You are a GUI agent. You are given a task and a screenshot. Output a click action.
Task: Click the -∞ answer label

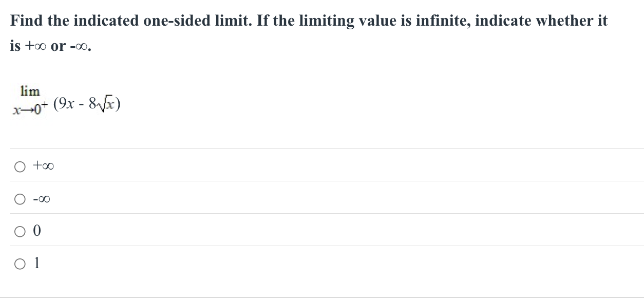click(x=42, y=199)
